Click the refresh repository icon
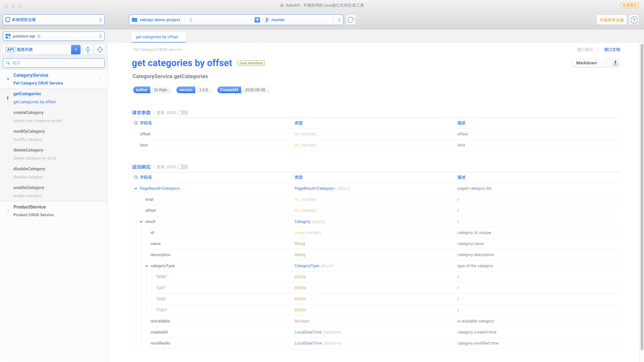This screenshot has height=362, width=644. [351, 20]
